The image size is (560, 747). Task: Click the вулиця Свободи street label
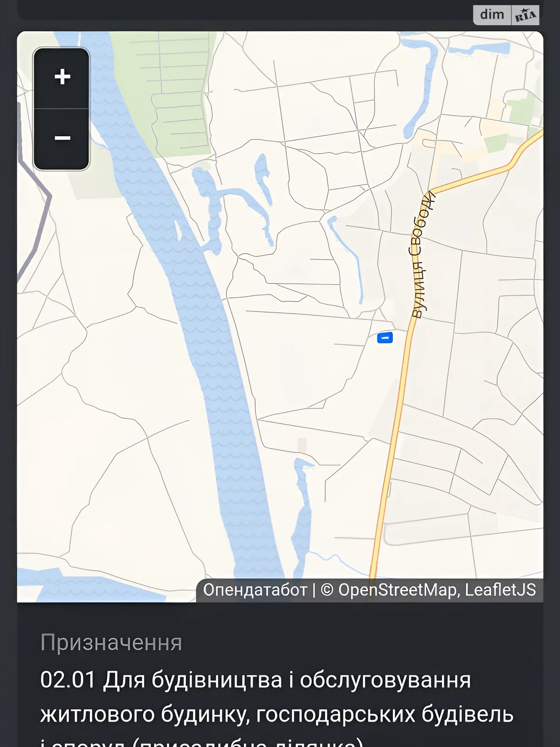[422, 255]
